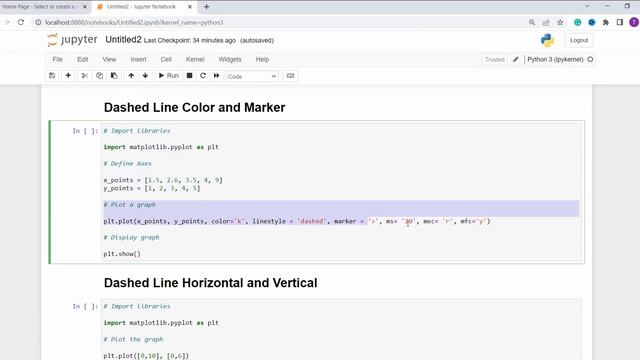Restart the kernel circular arrow icon
Image resolution: width=640 pixels, height=360 pixels.
(x=203, y=76)
